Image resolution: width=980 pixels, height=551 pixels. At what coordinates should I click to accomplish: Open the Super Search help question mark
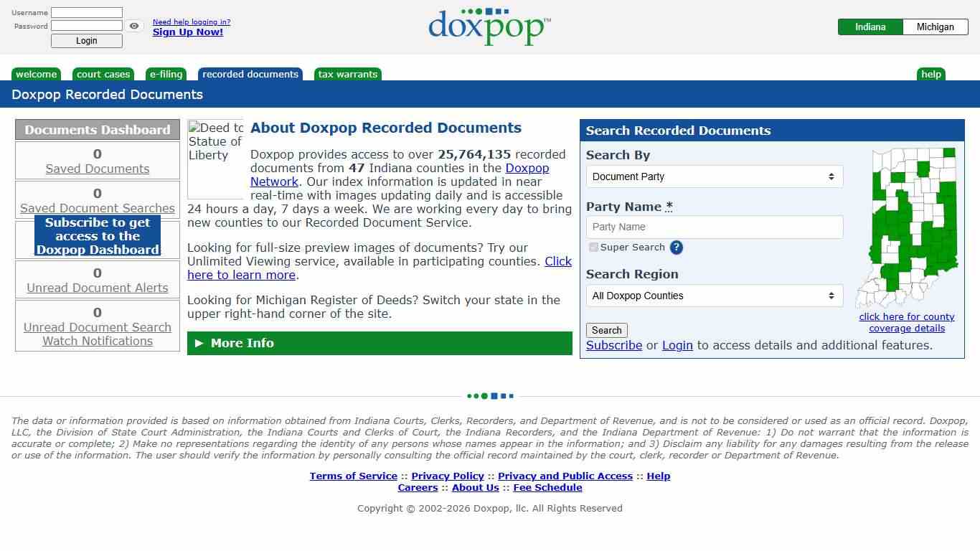(675, 248)
